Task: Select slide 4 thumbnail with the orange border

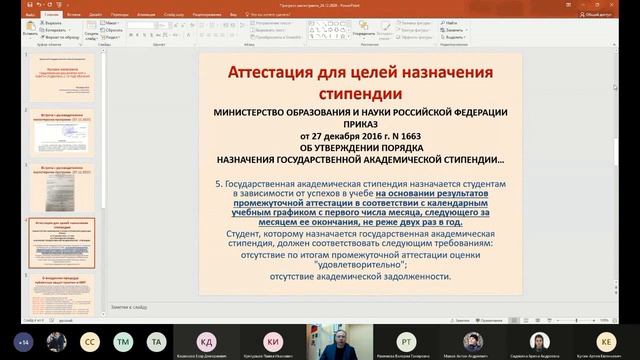Action: pyautogui.click(x=62, y=243)
